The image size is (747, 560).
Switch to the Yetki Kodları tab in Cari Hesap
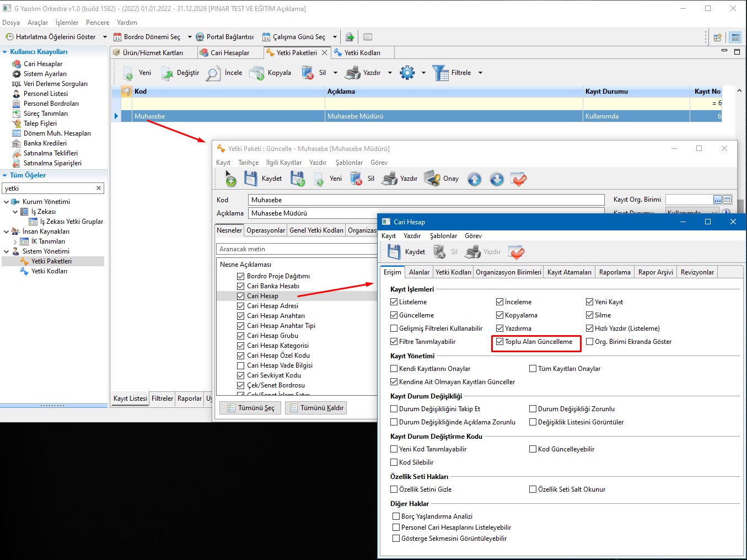click(453, 272)
